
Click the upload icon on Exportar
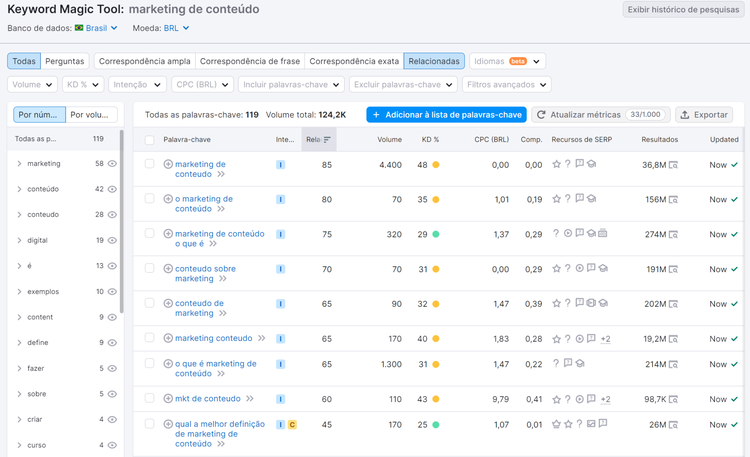685,115
